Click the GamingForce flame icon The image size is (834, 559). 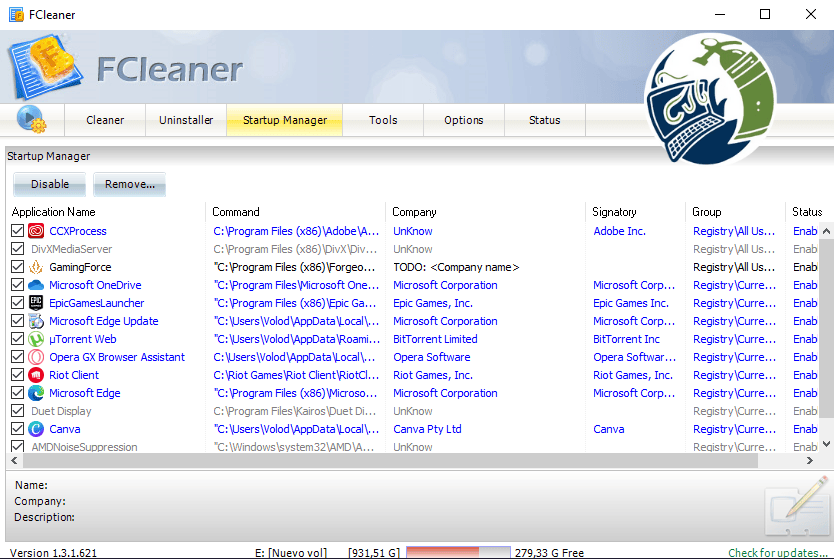click(x=36, y=267)
